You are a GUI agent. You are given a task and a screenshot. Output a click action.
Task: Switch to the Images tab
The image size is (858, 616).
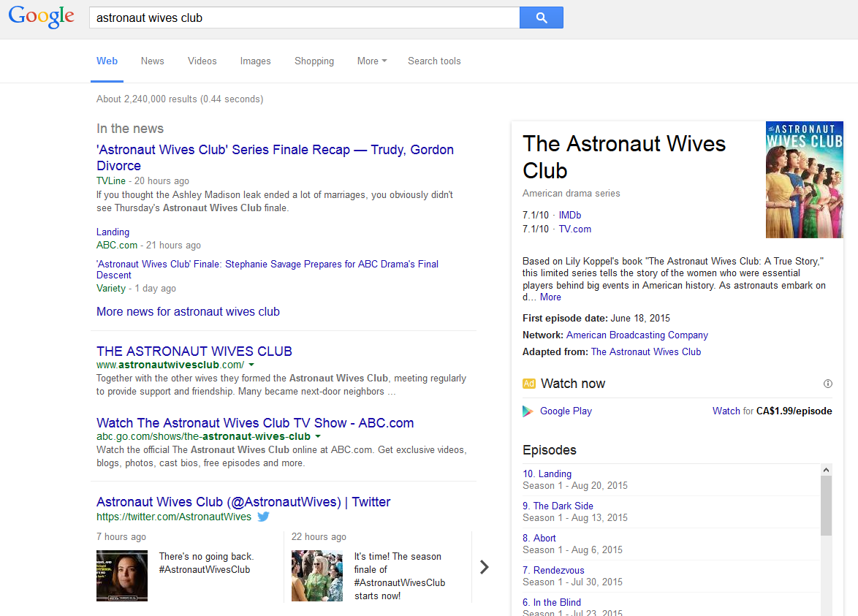pos(255,61)
